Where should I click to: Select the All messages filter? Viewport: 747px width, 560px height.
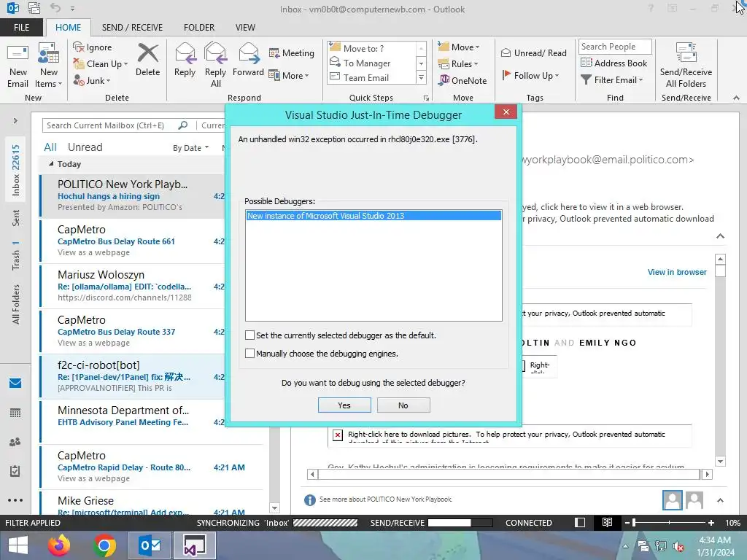point(50,147)
